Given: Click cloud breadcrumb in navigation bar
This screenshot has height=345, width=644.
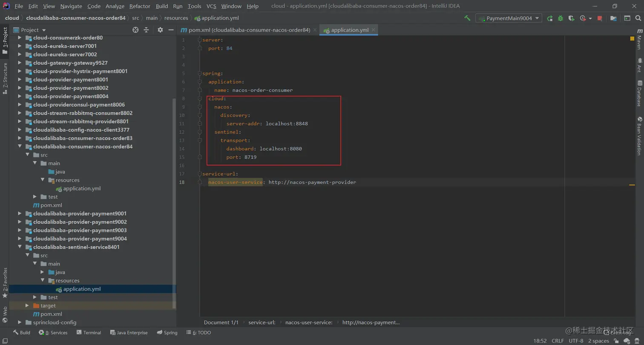Looking at the screenshot, I should click(x=12, y=18).
